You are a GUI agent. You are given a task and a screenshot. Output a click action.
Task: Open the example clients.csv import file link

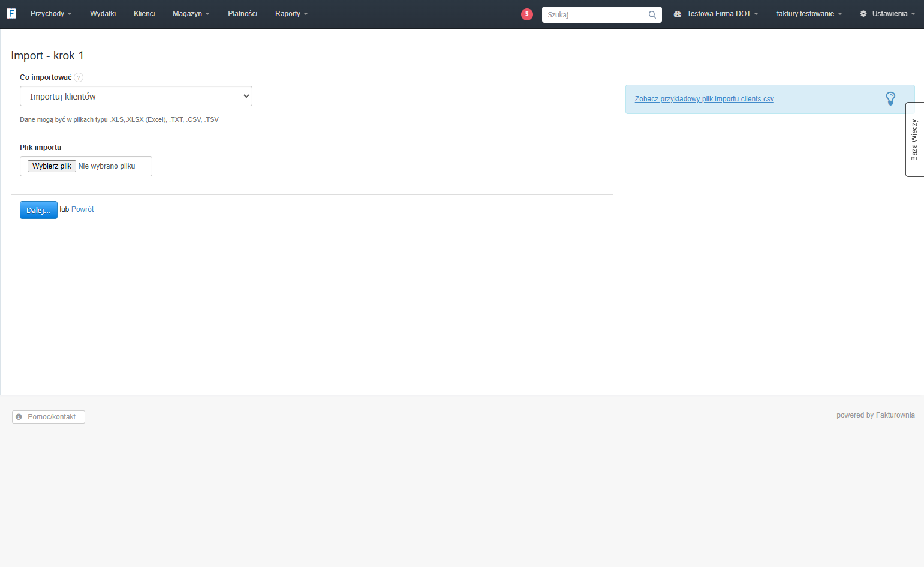(x=705, y=99)
